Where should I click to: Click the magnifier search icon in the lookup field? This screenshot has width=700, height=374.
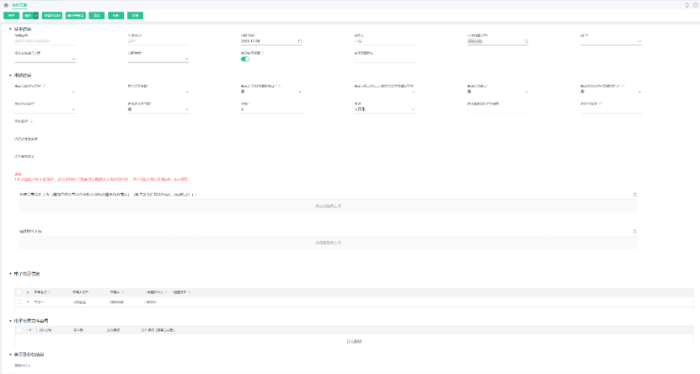click(526, 41)
